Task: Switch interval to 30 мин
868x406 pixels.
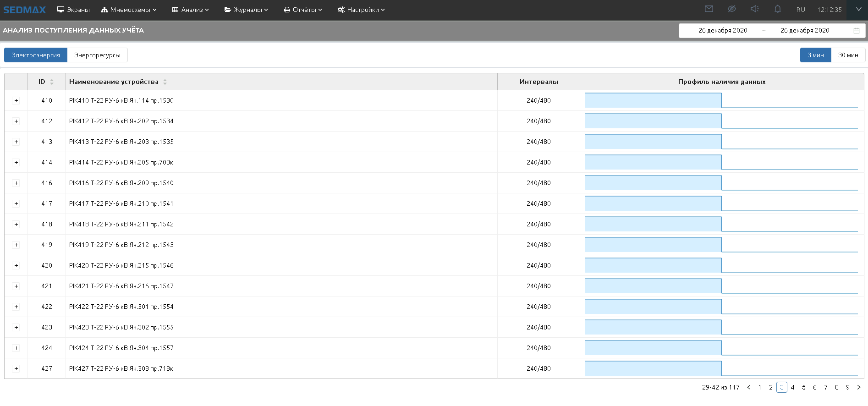Action: (848, 55)
